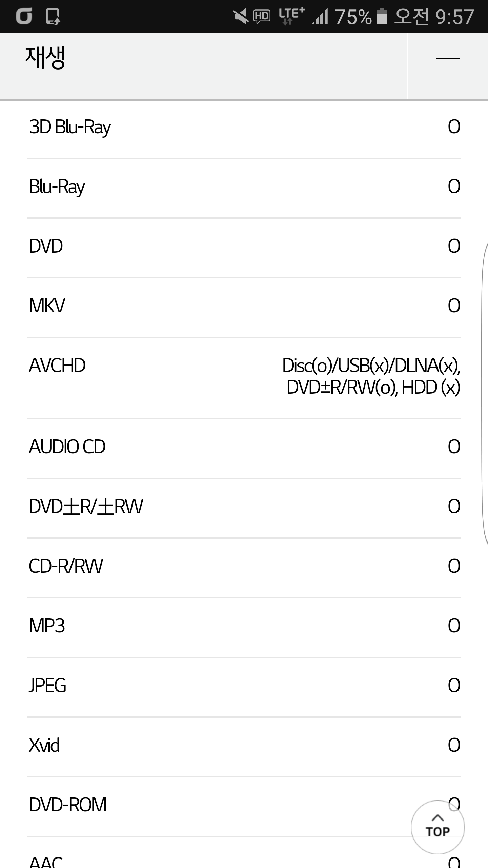The height and width of the screenshot is (868, 488).
Task: Tap the HD voice status icon
Action: (x=262, y=16)
